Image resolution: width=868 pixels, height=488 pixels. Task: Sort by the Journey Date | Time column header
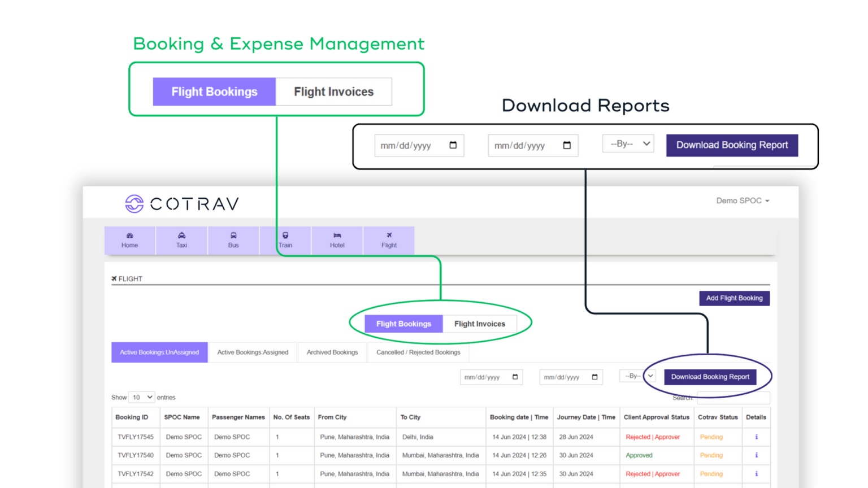click(x=586, y=417)
